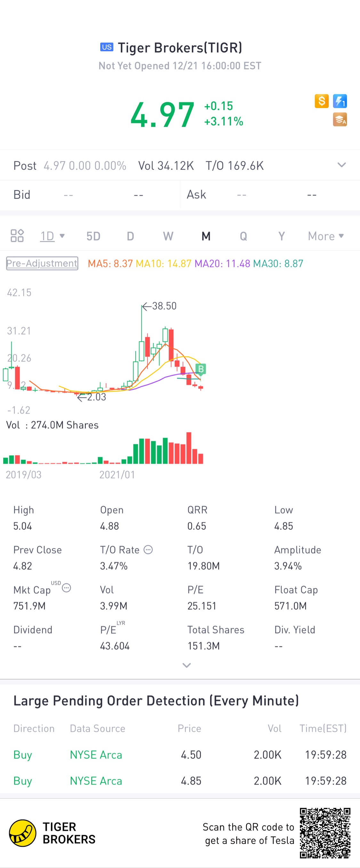Tap the green B marker on chart
Image resolution: width=360 pixels, height=868 pixels.
[201, 369]
